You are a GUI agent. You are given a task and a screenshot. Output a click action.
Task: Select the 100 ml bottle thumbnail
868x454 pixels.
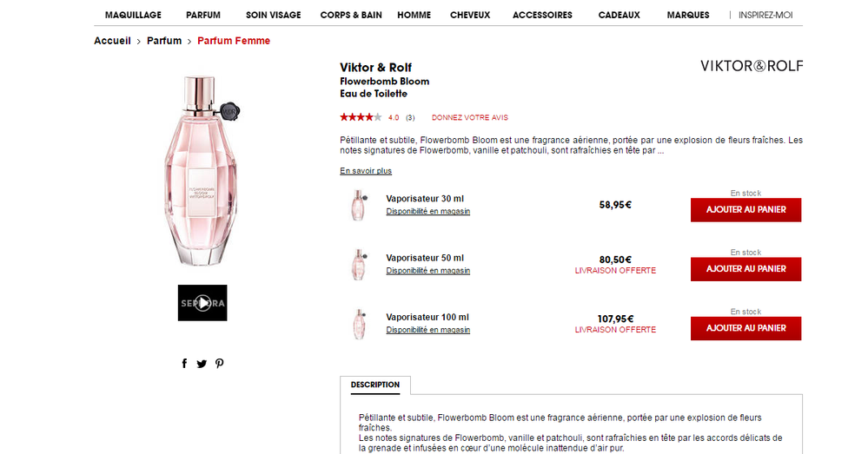[359, 323]
